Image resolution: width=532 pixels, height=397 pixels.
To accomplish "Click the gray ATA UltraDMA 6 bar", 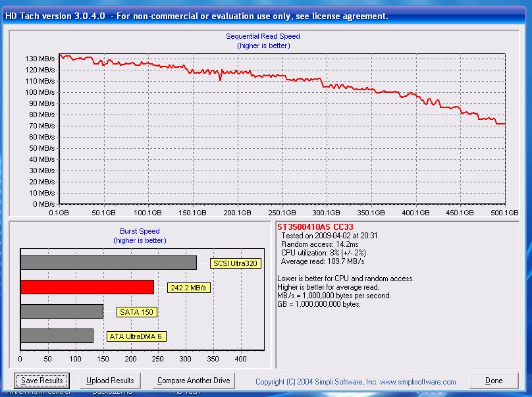I will (57, 336).
